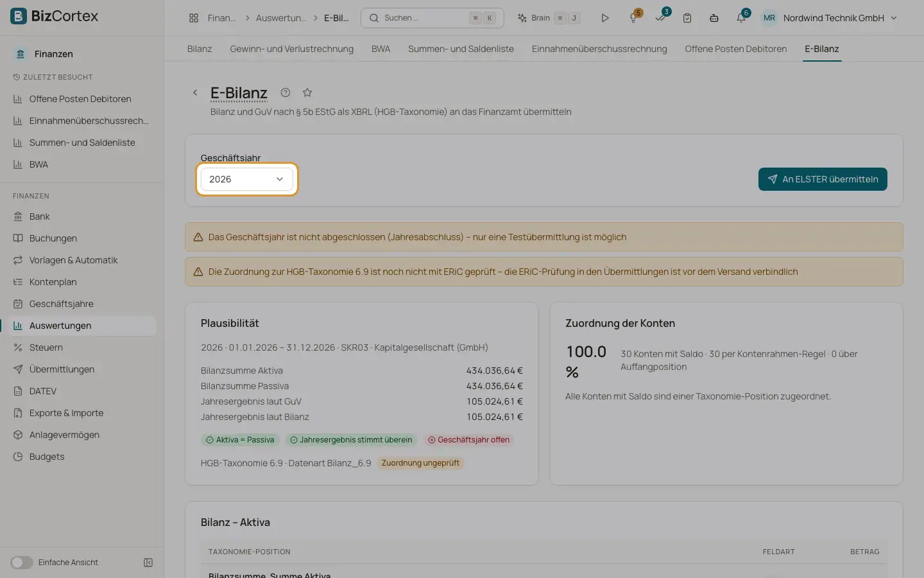Viewport: 924px width, 578px height.
Task: Click An ELSTER übermitteln button
Action: click(x=823, y=179)
